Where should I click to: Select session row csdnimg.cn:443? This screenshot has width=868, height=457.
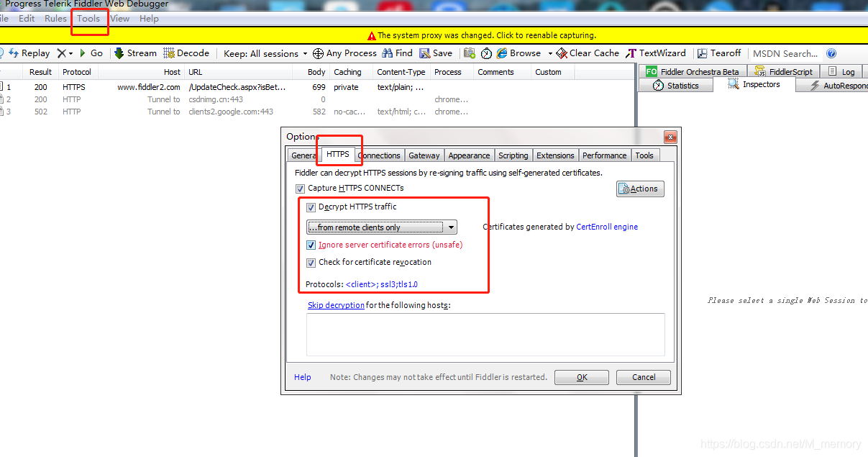(x=316, y=99)
